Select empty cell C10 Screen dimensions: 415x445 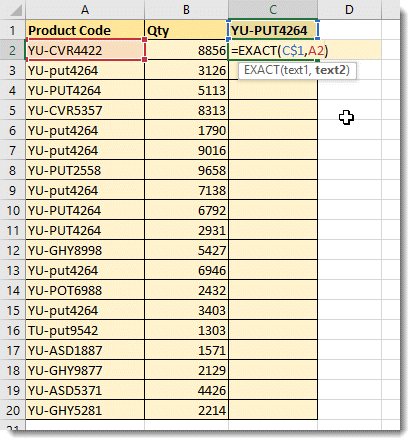point(273,210)
